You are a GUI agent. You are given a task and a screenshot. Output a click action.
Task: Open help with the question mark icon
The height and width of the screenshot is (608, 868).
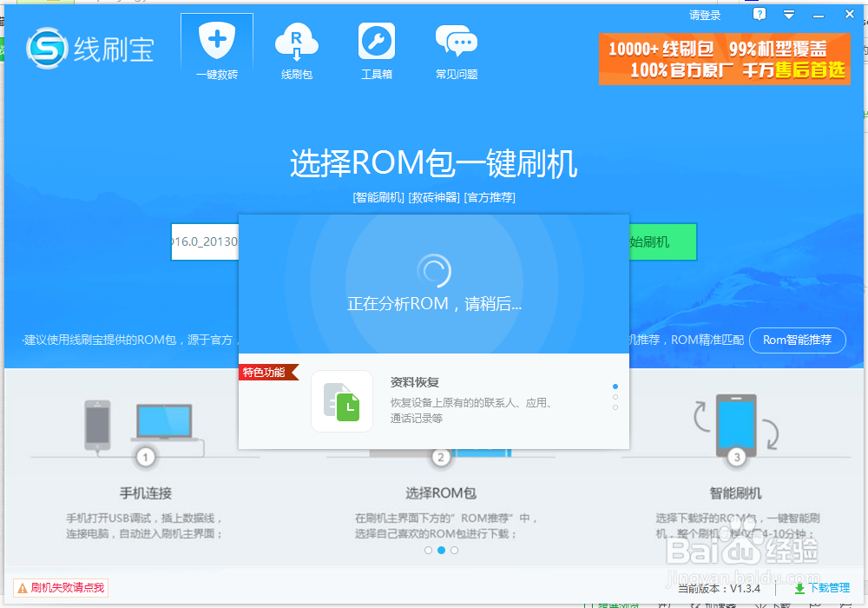tap(759, 14)
